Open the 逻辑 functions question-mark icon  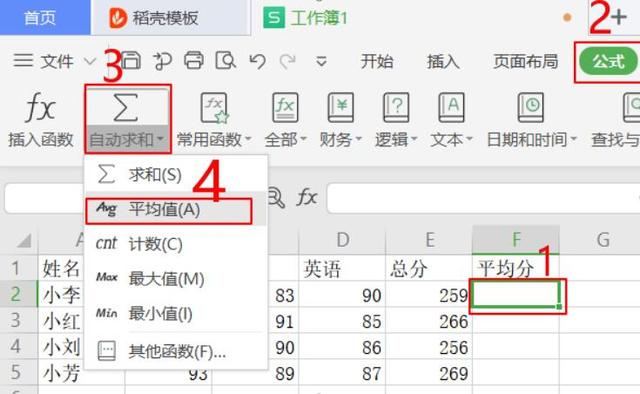[x=396, y=108]
